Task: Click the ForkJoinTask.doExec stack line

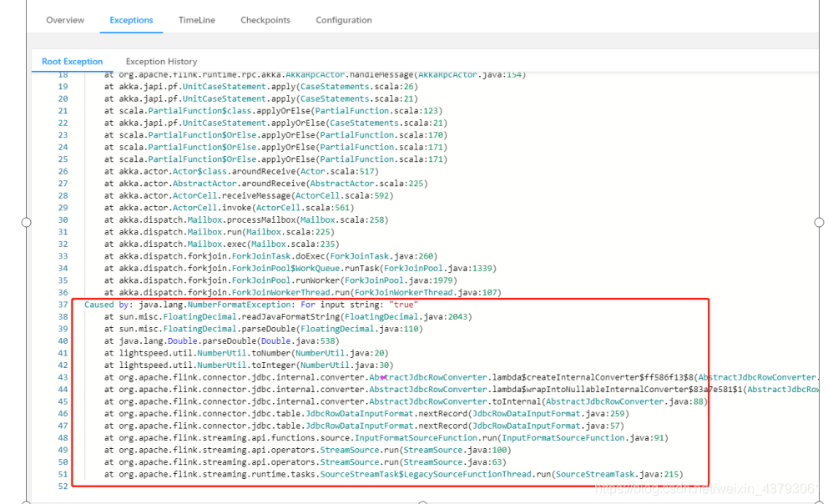Action: pyautogui.click(x=271, y=256)
